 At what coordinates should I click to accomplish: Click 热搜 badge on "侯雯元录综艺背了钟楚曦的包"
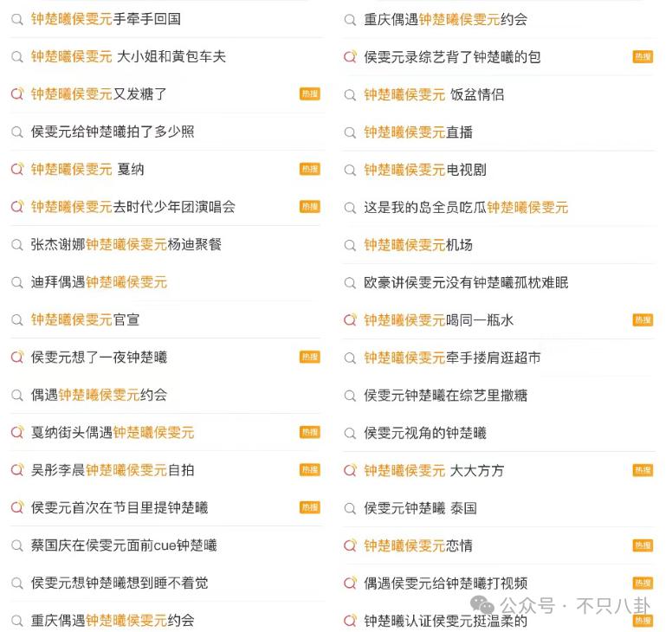click(643, 57)
